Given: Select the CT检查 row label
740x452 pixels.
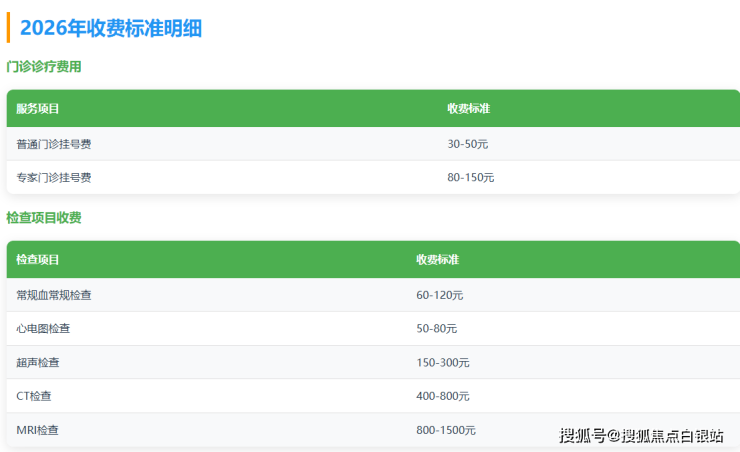Looking at the screenshot, I should click(x=33, y=396).
